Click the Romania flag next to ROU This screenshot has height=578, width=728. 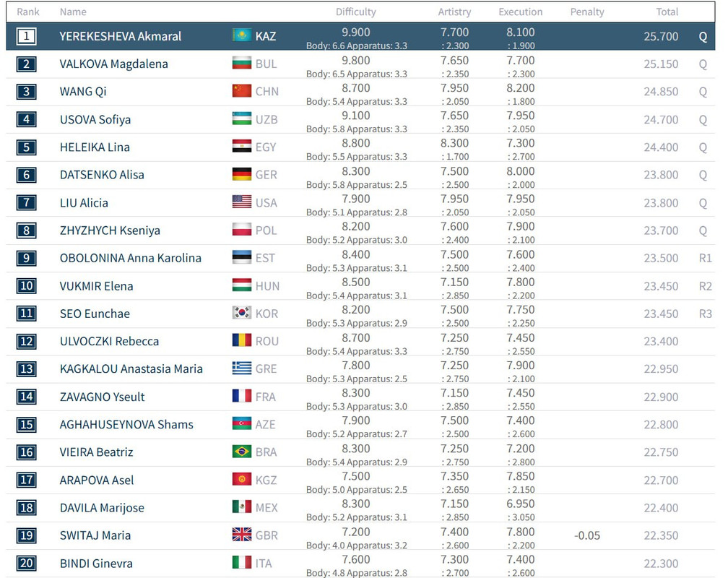242,340
